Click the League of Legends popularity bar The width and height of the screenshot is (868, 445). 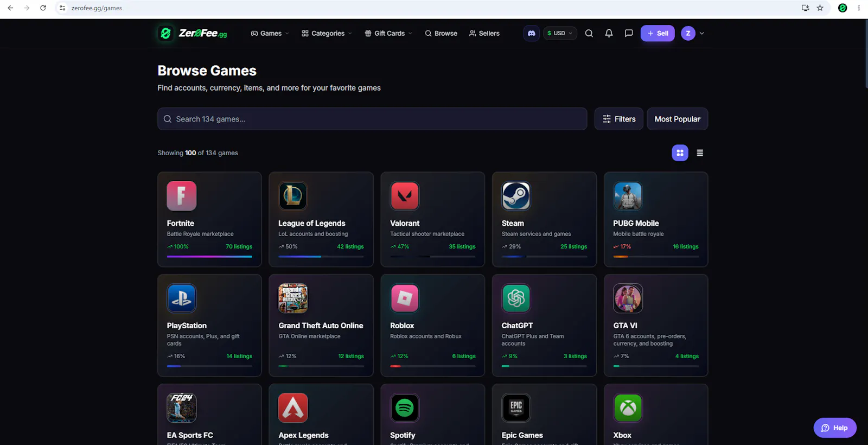coord(321,256)
